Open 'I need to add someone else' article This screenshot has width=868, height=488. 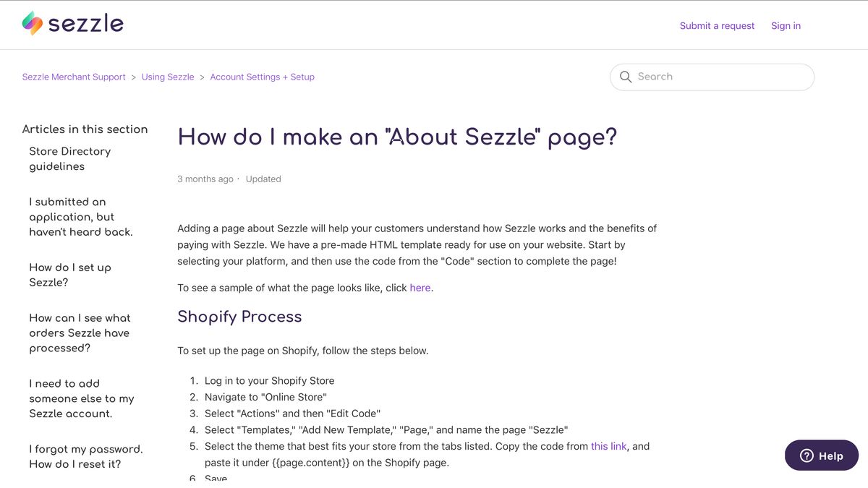click(81, 398)
